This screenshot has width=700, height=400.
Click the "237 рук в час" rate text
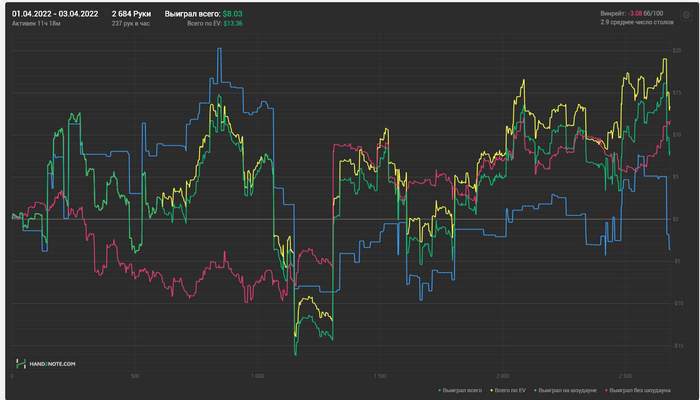tap(131, 23)
